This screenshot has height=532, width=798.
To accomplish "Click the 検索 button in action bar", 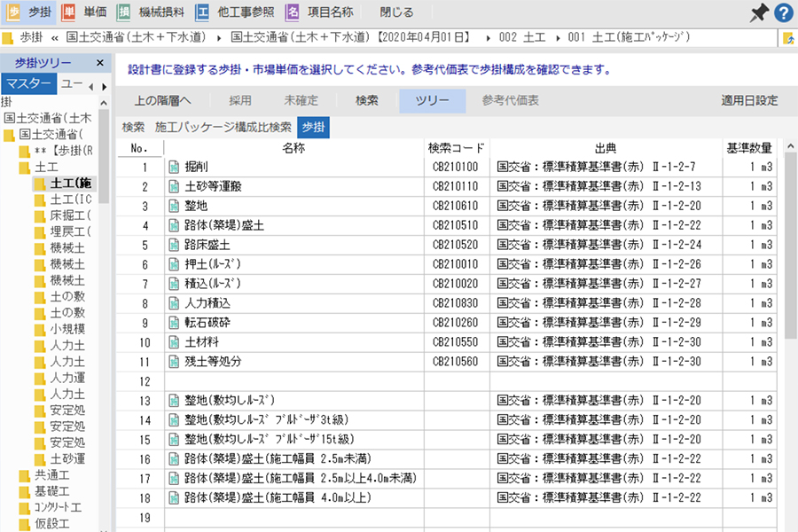I will (x=367, y=101).
